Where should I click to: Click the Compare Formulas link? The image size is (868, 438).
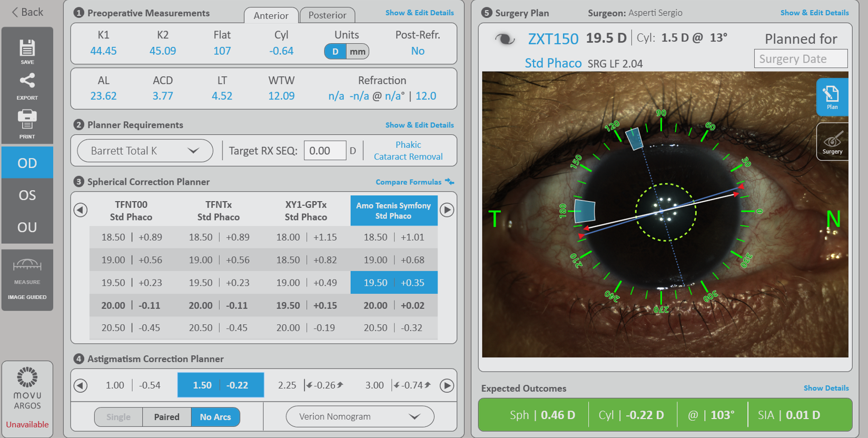409,182
